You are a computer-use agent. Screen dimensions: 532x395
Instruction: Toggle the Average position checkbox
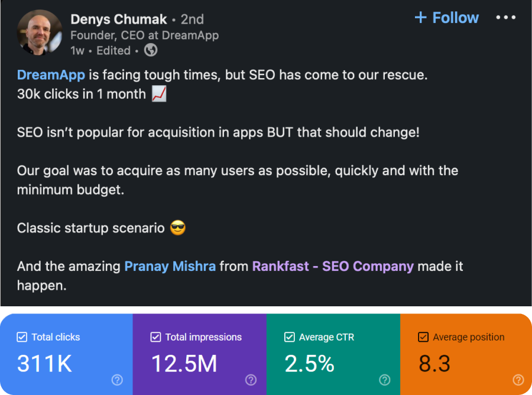pos(423,337)
